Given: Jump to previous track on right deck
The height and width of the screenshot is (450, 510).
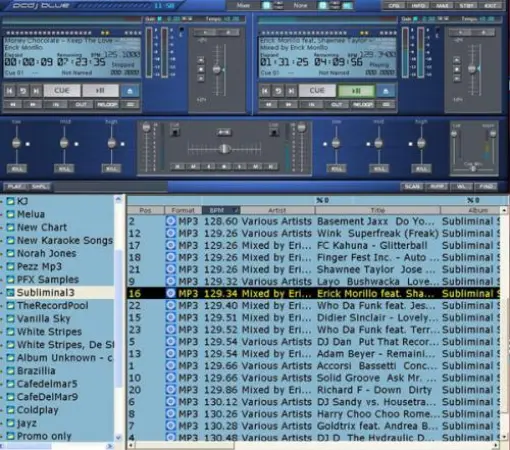Looking at the screenshot, I should click(x=265, y=91).
